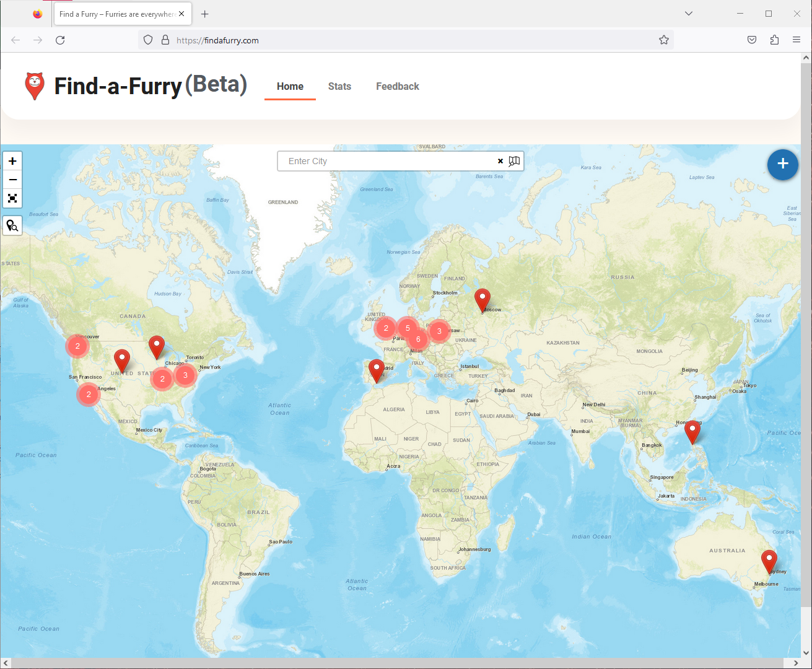
Task: Click the map icon in city search
Action: (x=514, y=161)
